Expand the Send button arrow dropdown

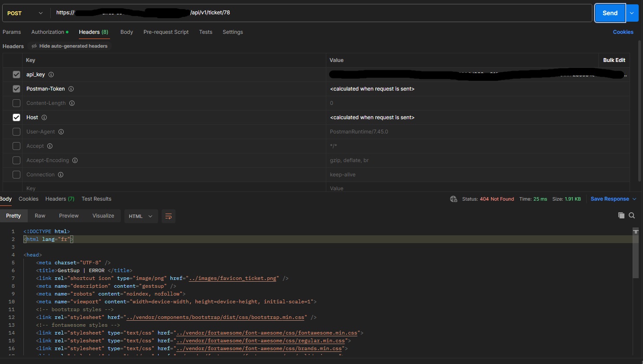(632, 13)
